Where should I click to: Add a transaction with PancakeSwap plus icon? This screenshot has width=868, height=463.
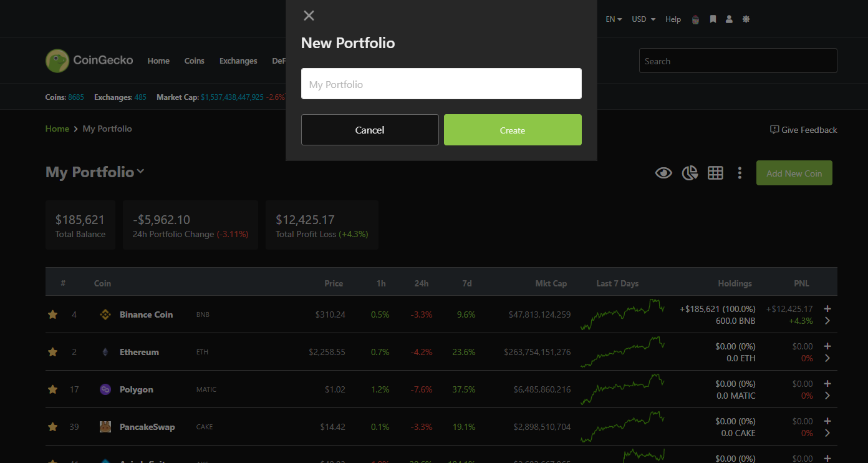click(827, 421)
